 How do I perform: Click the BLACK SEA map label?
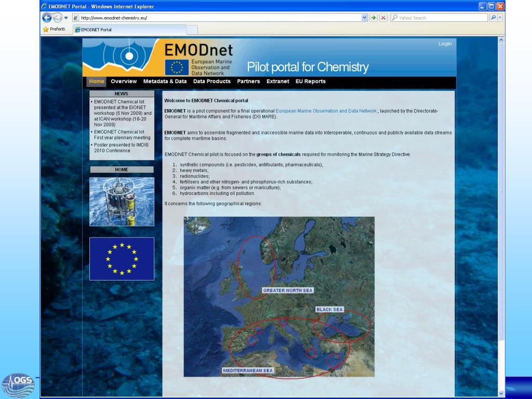coord(329,310)
